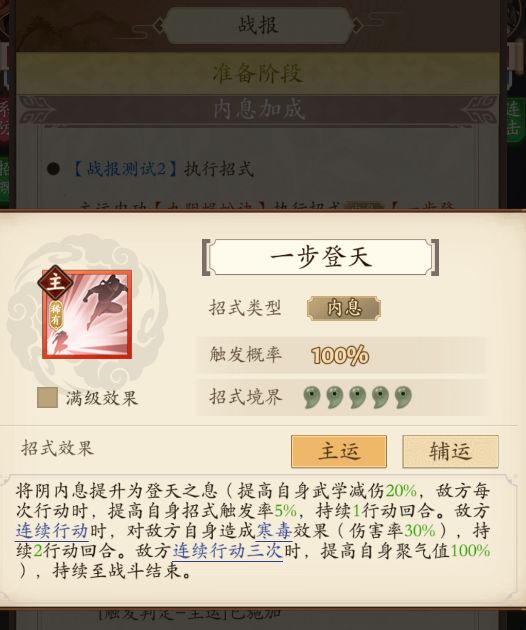526x630 pixels.
Task: Click the green 连击 side tab
Action: (x=516, y=119)
